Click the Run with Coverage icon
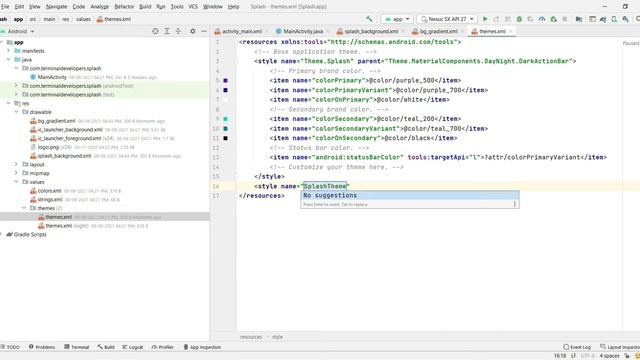The height and width of the screenshot is (360, 640). 531,19
